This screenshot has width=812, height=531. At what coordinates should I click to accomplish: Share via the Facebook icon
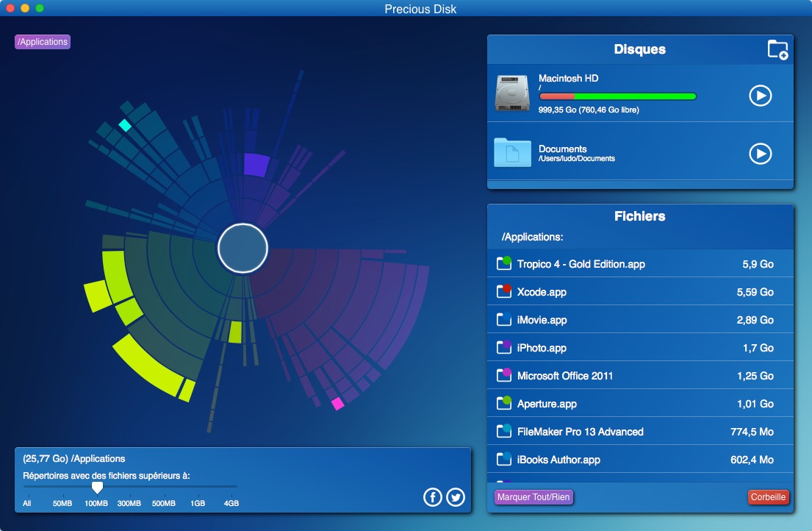[x=432, y=497]
